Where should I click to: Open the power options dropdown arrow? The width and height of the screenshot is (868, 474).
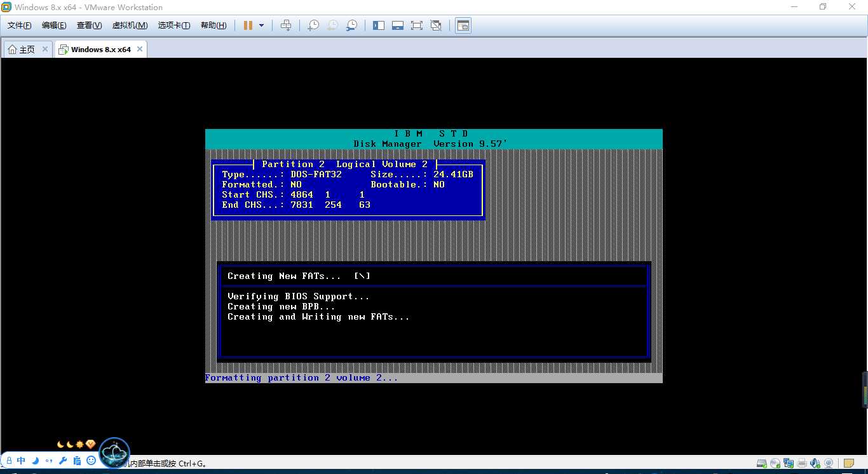pos(262,25)
